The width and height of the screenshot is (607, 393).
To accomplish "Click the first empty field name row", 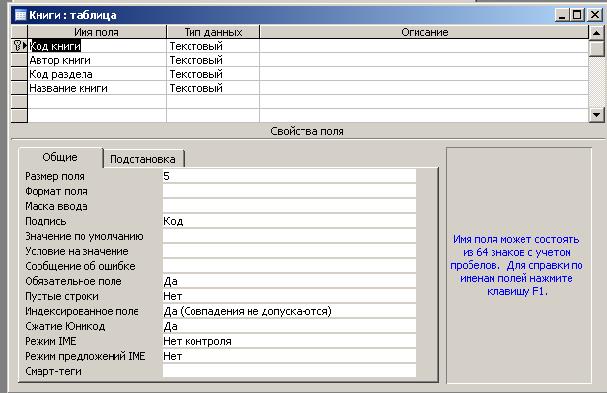I will point(97,102).
